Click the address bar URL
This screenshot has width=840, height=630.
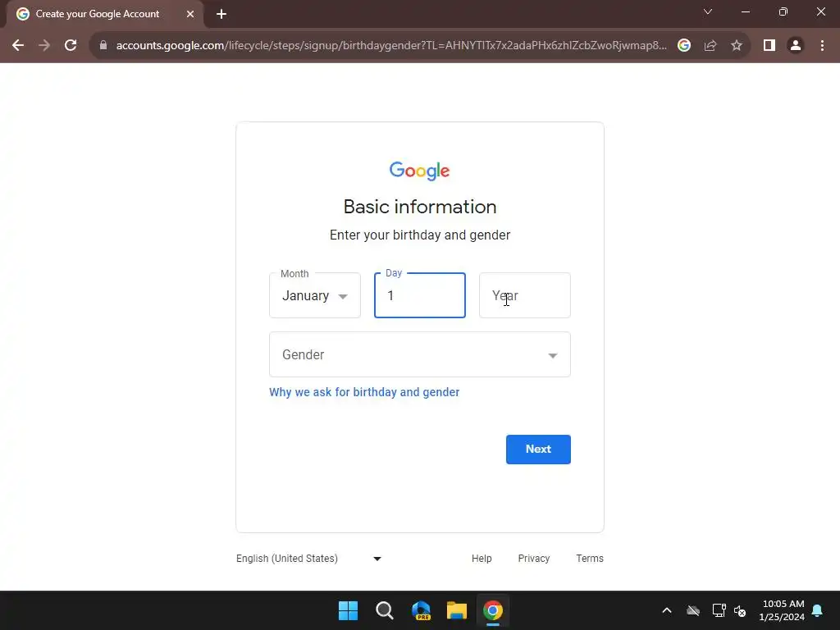pyautogui.click(x=391, y=46)
